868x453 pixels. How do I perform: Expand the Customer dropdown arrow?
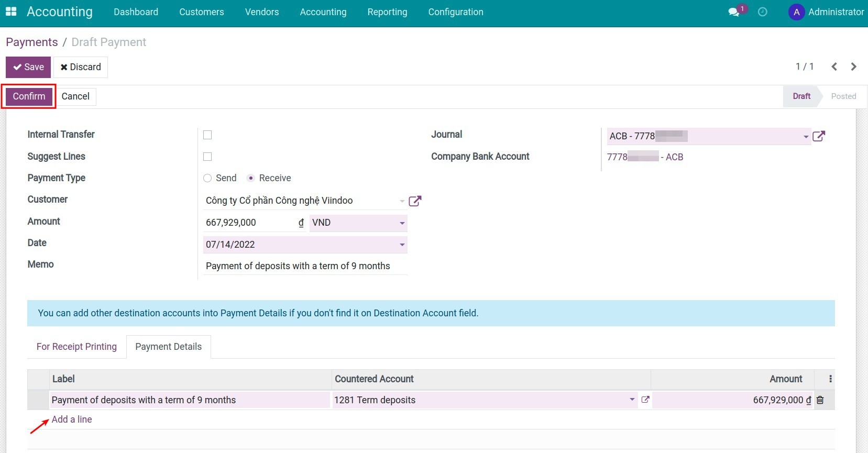point(402,201)
